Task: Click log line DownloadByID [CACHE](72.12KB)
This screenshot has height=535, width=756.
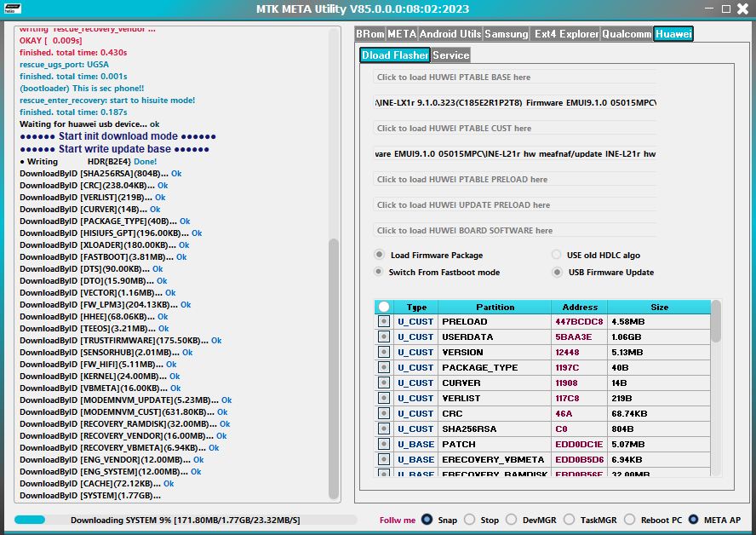Action: [x=97, y=483]
